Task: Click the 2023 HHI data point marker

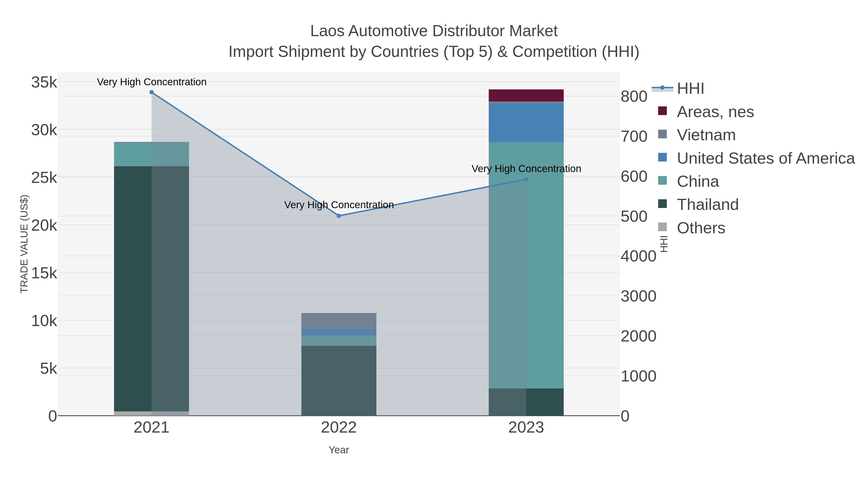Action: click(x=526, y=180)
